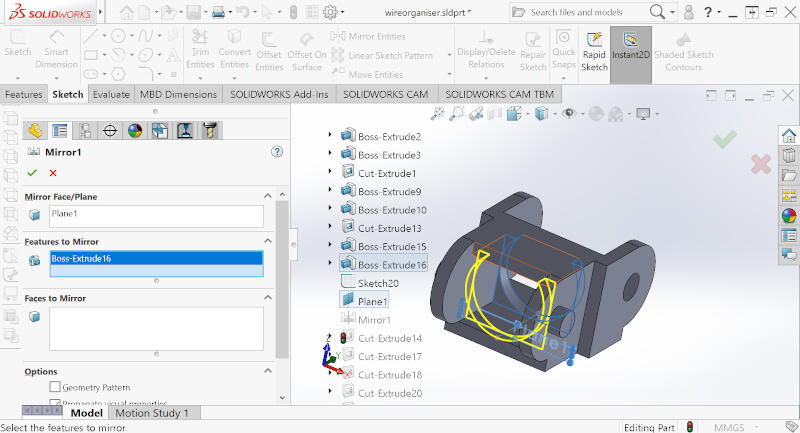Open Mirror1 help question mark

[277, 151]
